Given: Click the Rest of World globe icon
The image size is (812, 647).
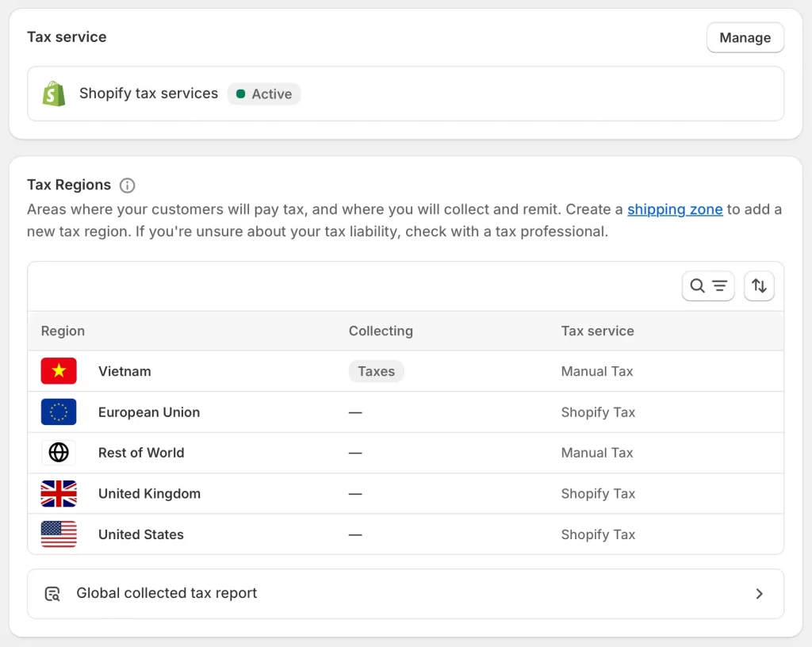Looking at the screenshot, I should click(59, 453).
